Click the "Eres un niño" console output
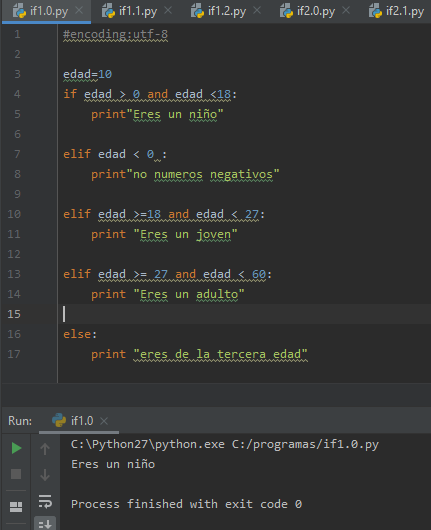 point(113,464)
